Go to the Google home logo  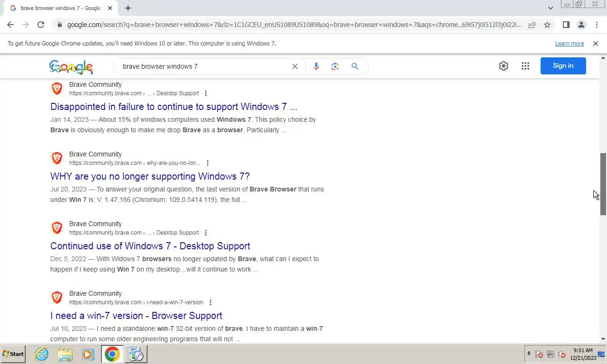coord(71,67)
